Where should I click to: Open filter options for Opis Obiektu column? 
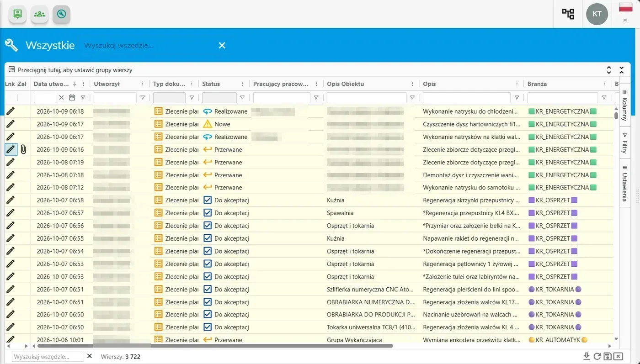(412, 98)
